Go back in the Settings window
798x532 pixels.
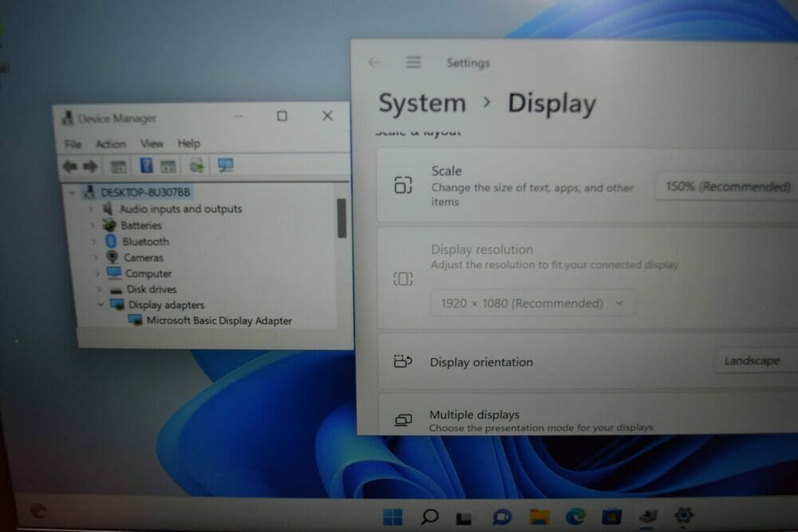point(374,62)
